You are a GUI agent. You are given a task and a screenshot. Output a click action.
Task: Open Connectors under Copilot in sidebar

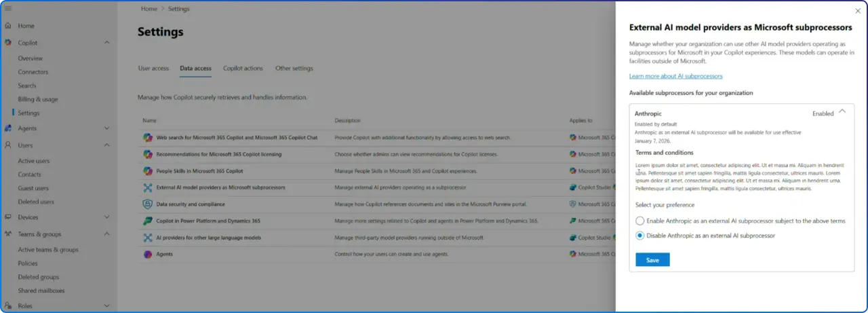point(33,72)
